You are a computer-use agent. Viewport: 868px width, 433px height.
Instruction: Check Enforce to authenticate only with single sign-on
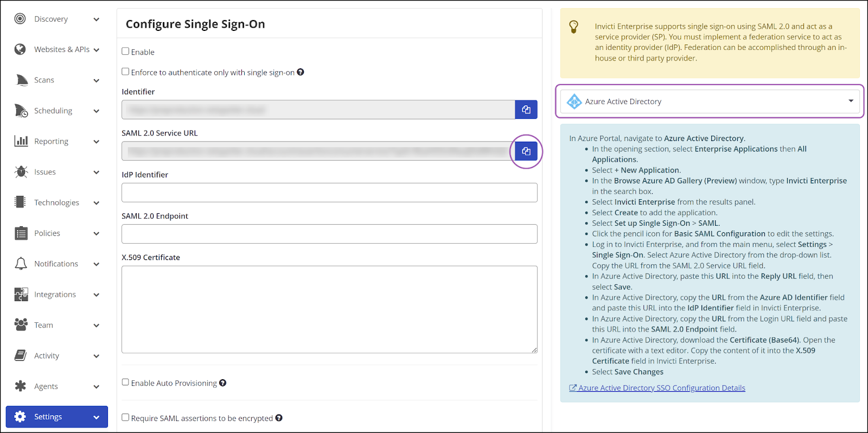pos(125,72)
